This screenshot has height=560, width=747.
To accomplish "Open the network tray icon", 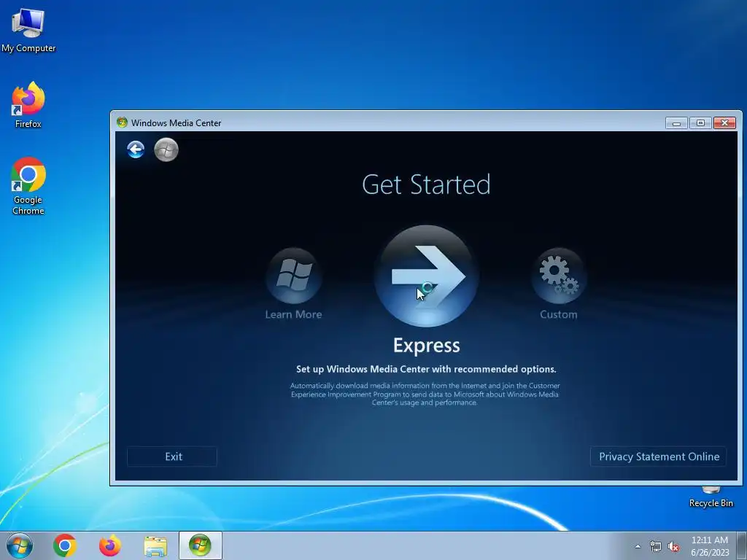I will click(656, 547).
